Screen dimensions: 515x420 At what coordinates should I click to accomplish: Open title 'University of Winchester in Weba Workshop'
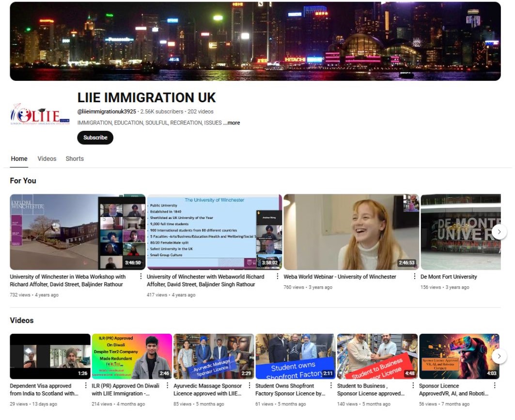tap(68, 280)
